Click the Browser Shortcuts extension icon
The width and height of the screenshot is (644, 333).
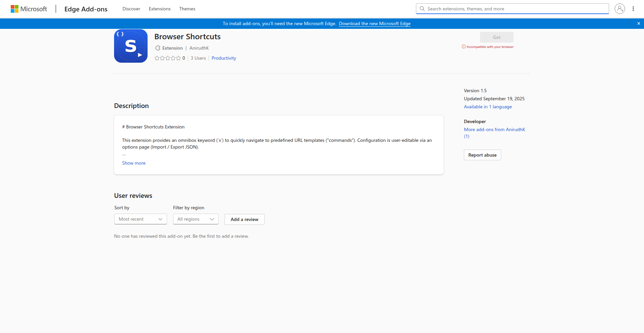[x=131, y=46]
